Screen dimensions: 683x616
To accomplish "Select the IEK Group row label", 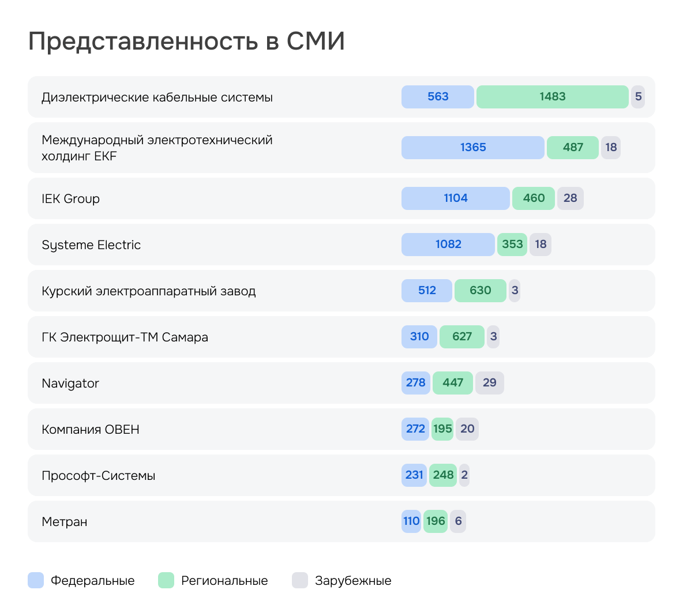I will pyautogui.click(x=71, y=199).
